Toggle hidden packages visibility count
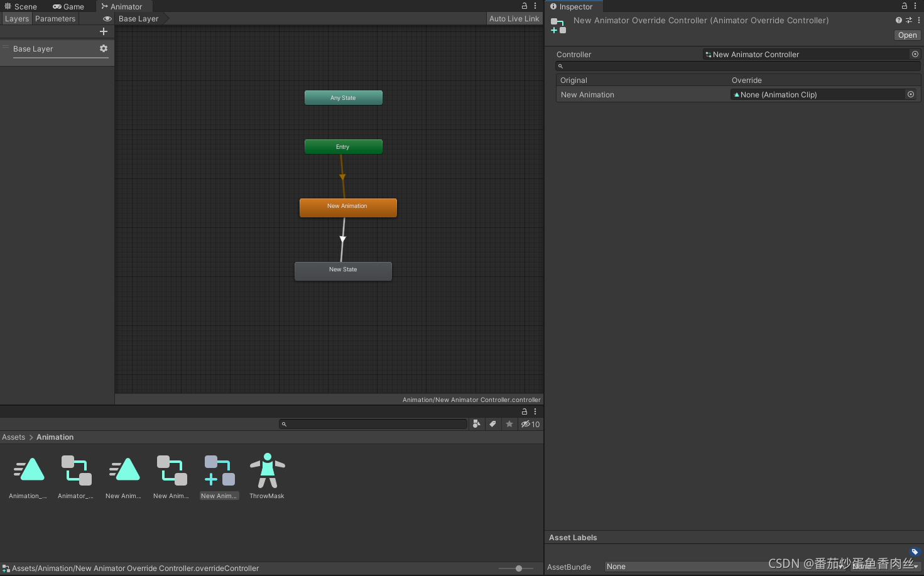The height and width of the screenshot is (576, 924). tap(531, 424)
